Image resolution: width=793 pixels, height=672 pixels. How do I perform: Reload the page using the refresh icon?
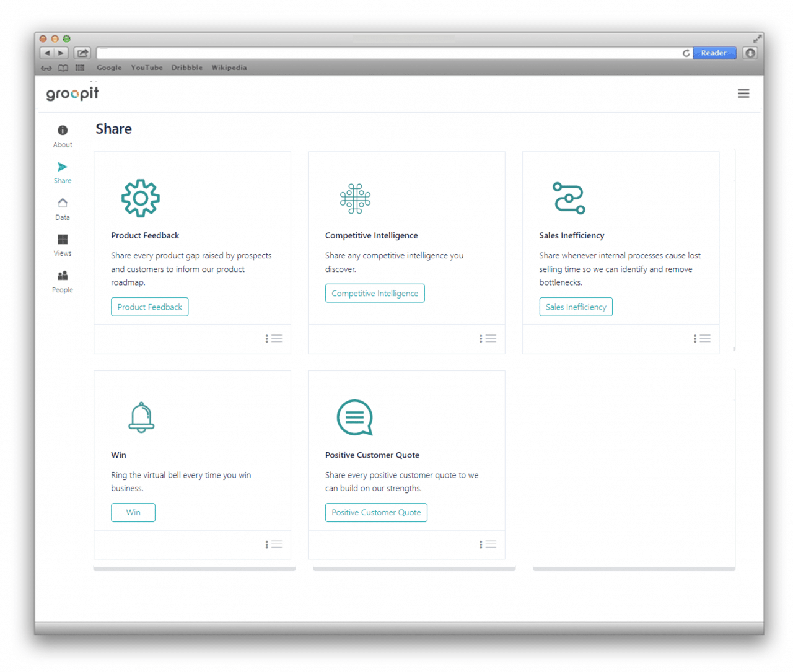pos(686,53)
